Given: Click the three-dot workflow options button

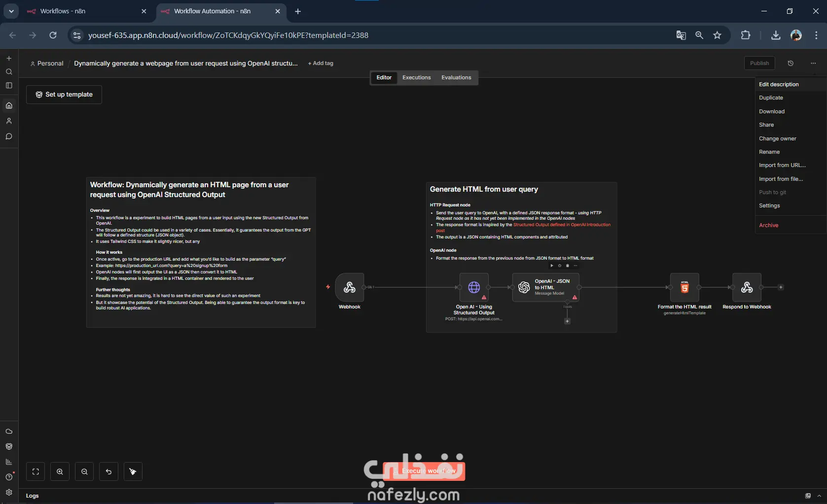Looking at the screenshot, I should pyautogui.click(x=813, y=63).
